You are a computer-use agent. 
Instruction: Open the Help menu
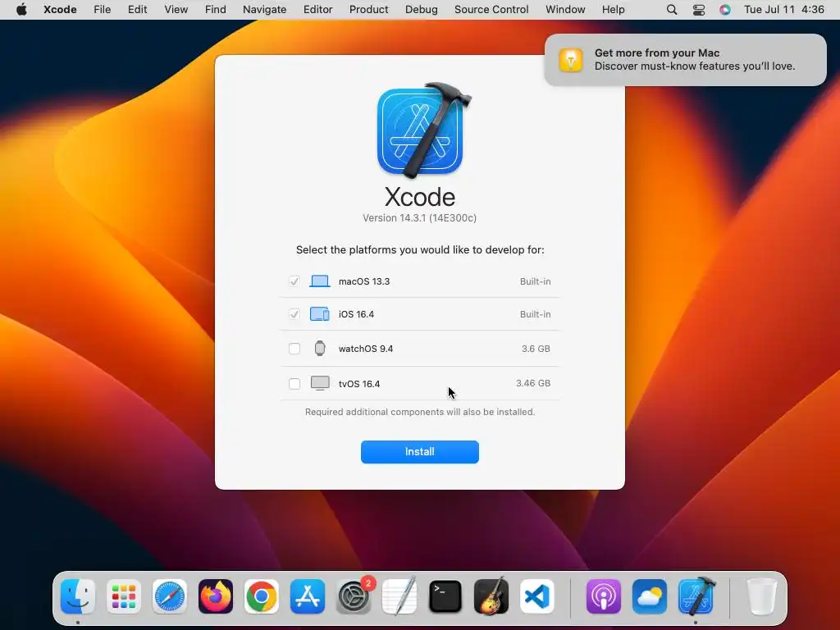click(x=613, y=10)
